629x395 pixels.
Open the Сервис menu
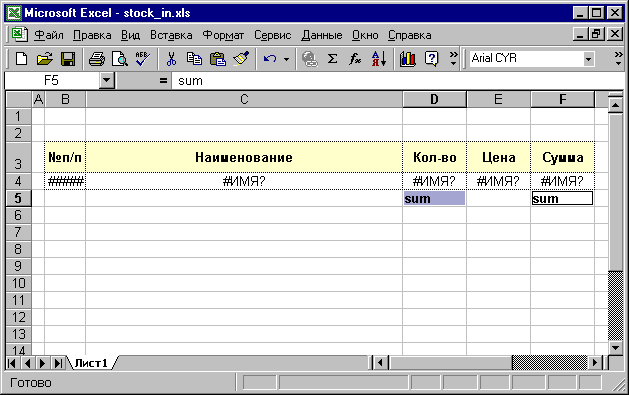[273, 35]
